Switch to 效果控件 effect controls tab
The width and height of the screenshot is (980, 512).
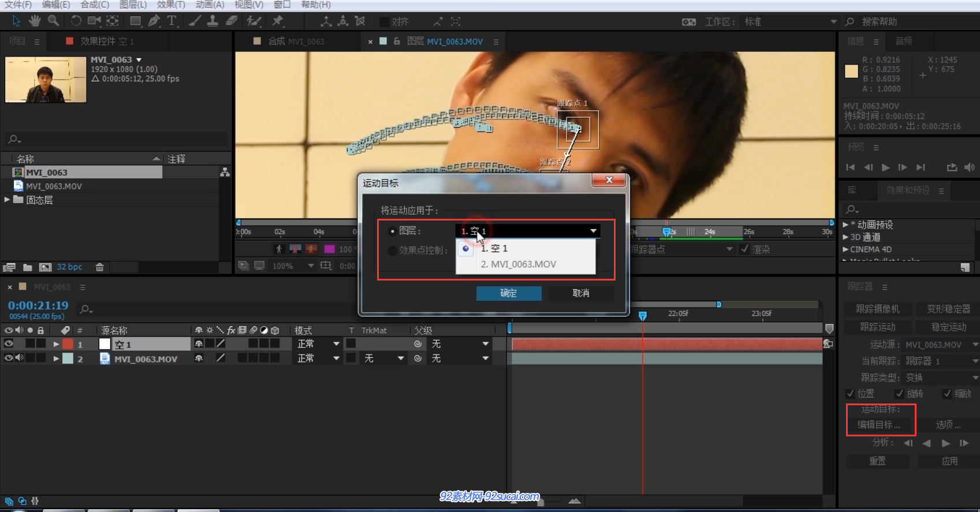[107, 41]
